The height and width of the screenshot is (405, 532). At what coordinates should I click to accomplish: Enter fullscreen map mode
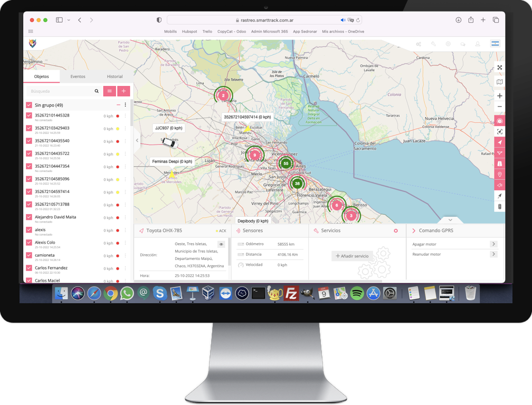499,67
